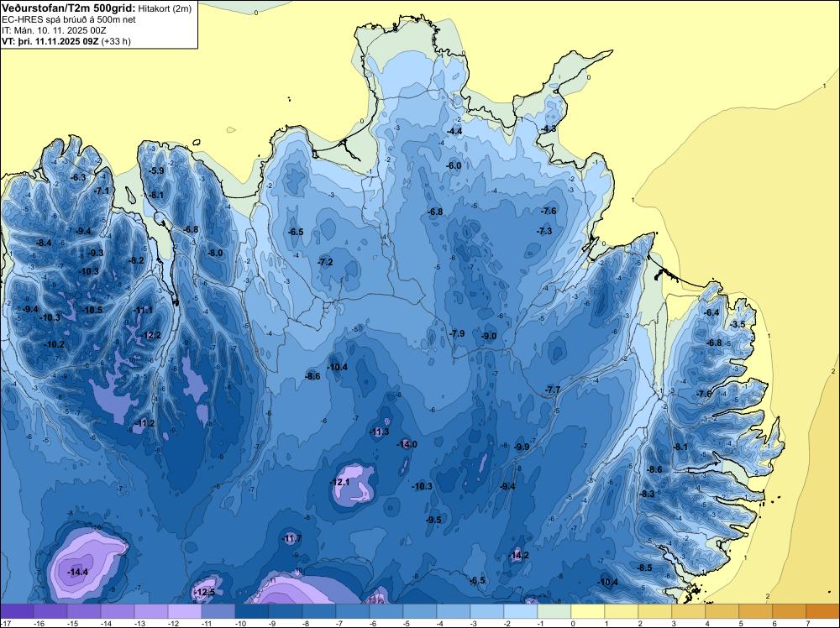Click the -14.0 temperature label
Viewport: 840px width, 628px height.
[407, 444]
